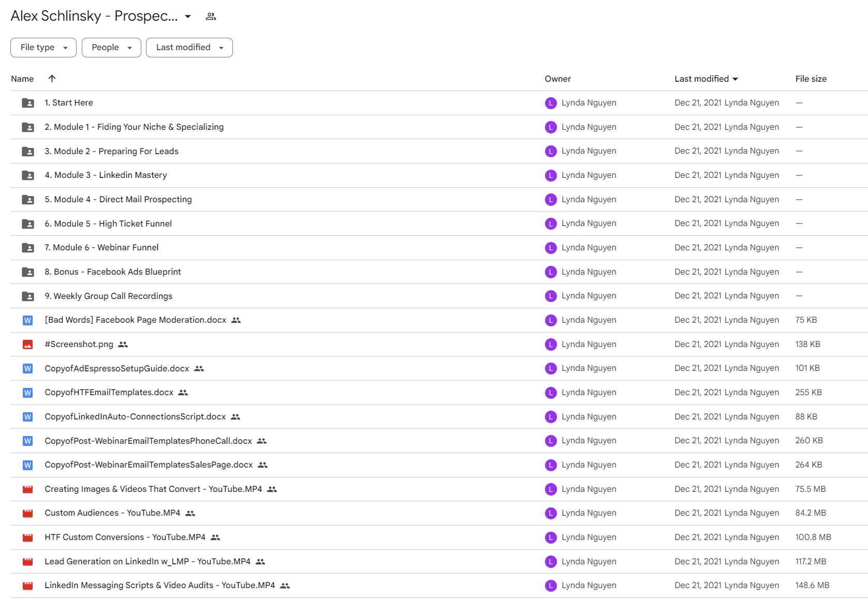Select 3. Module 2 - Preparing For Leads

(x=111, y=152)
